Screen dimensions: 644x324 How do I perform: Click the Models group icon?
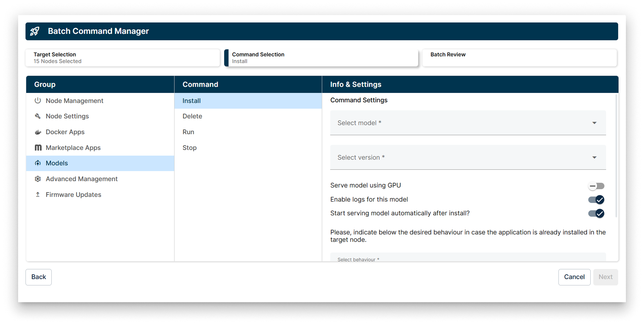pyautogui.click(x=38, y=163)
